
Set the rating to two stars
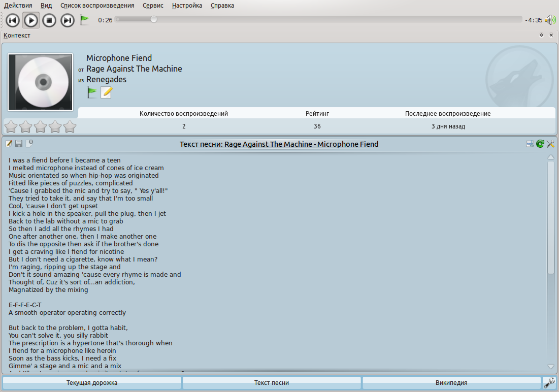click(x=26, y=126)
